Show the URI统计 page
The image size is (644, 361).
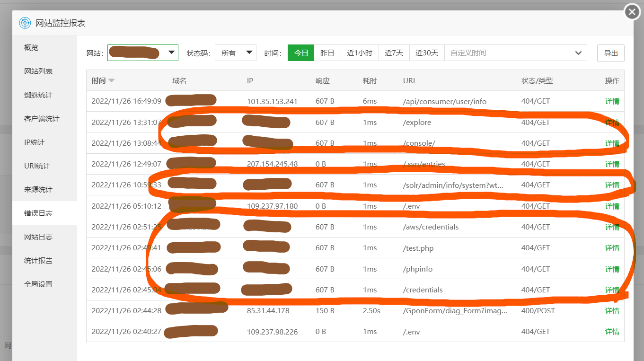click(44, 166)
